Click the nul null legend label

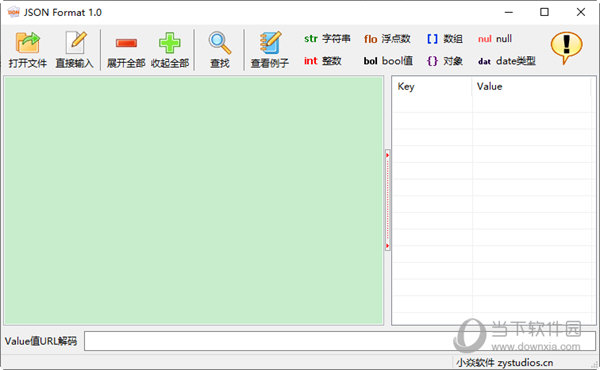click(x=495, y=39)
